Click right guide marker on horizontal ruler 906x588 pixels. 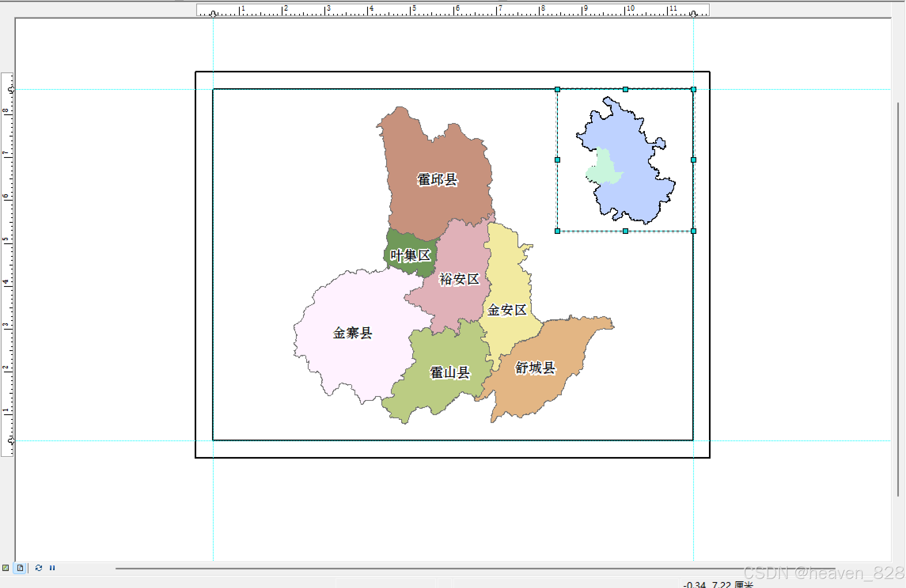pos(693,14)
